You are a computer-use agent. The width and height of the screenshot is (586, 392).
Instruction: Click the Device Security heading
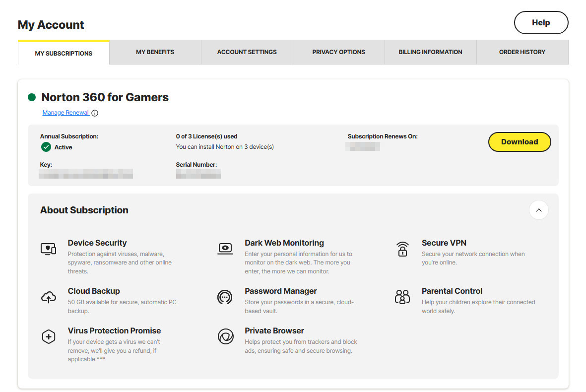(x=97, y=243)
